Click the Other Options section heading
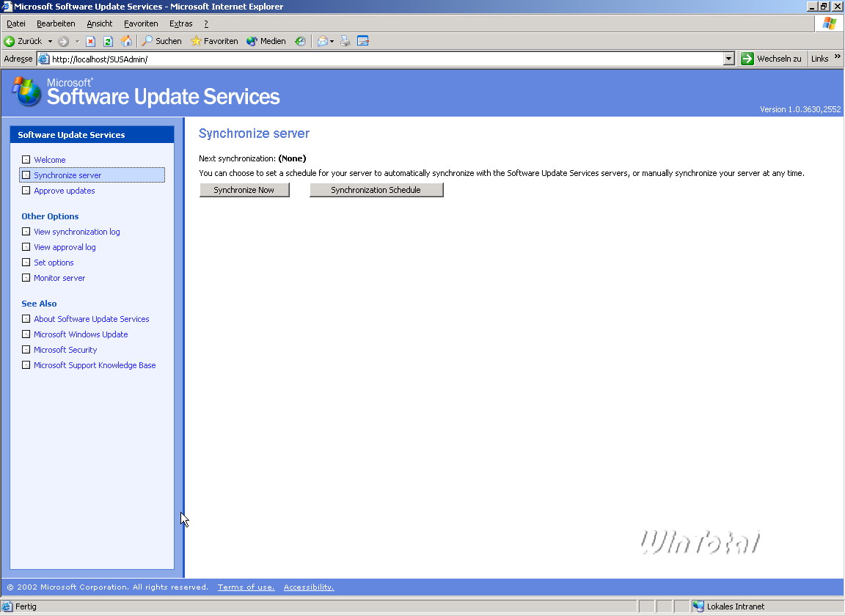845x616 pixels. [x=50, y=216]
